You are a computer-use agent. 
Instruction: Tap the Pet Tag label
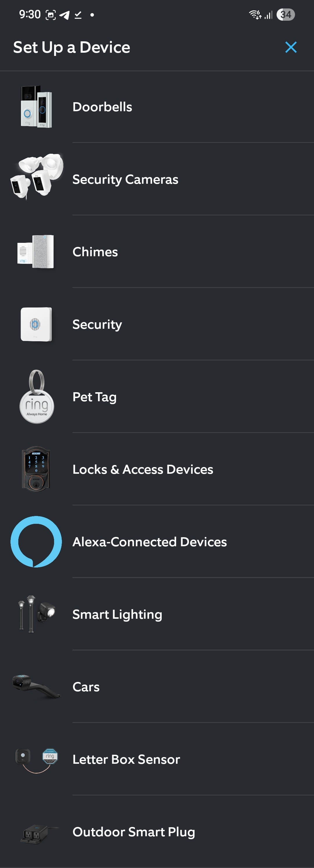coord(94,397)
